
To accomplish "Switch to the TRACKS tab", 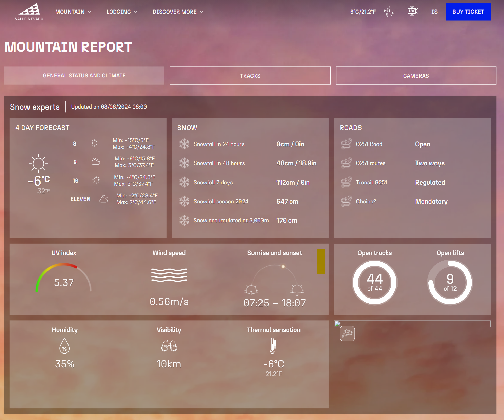I will click(250, 76).
